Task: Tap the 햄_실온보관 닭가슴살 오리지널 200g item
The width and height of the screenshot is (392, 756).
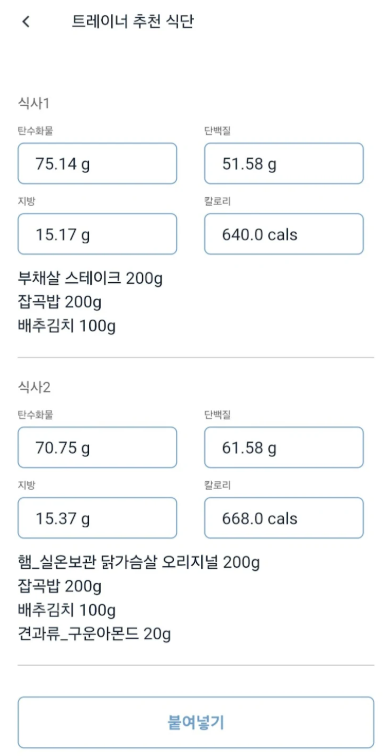Action: (x=139, y=562)
